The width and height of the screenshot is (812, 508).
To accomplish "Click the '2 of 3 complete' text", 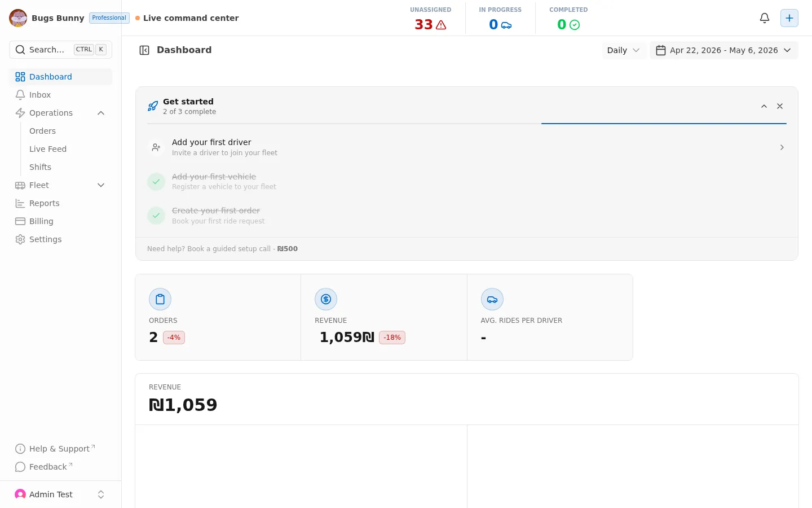I will 189,112.
